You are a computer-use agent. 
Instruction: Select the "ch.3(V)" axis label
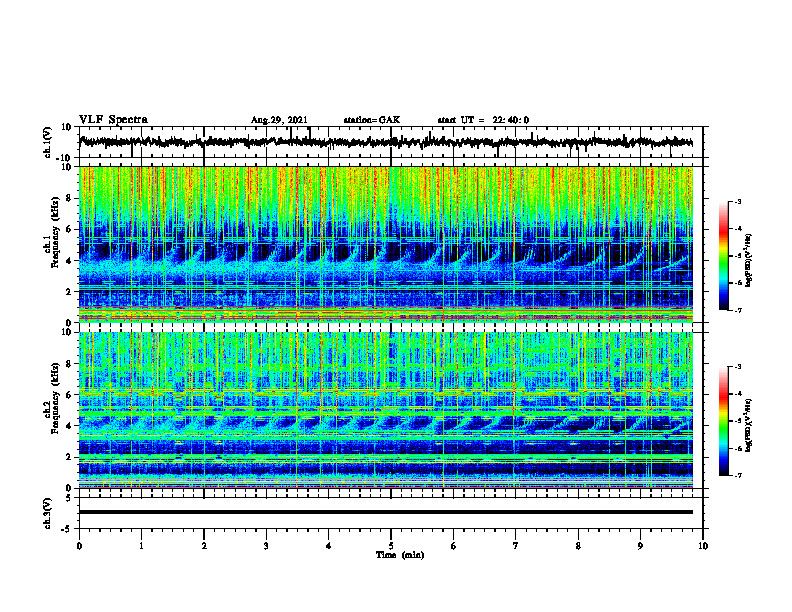pyautogui.click(x=47, y=513)
